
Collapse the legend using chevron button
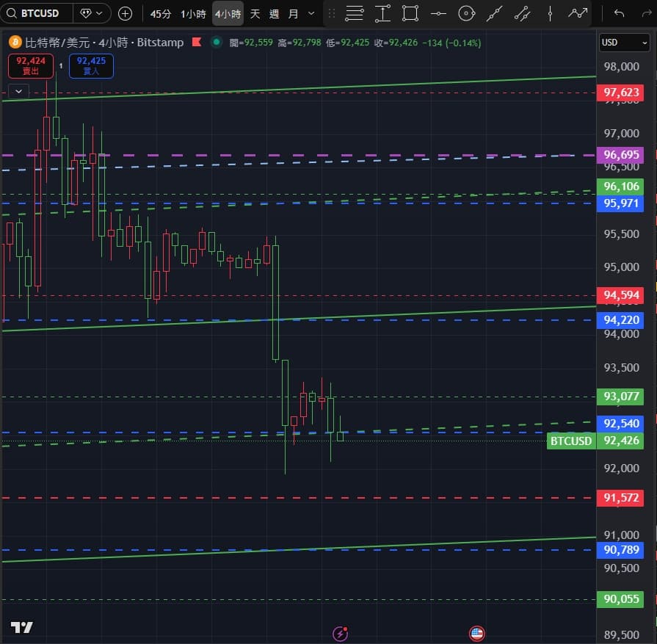coord(18,91)
